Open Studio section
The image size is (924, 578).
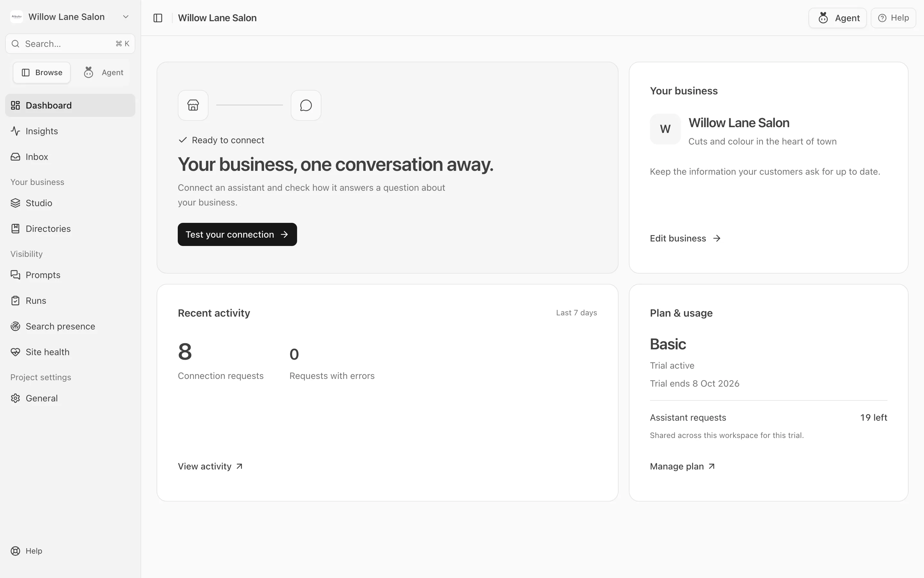[70, 203]
